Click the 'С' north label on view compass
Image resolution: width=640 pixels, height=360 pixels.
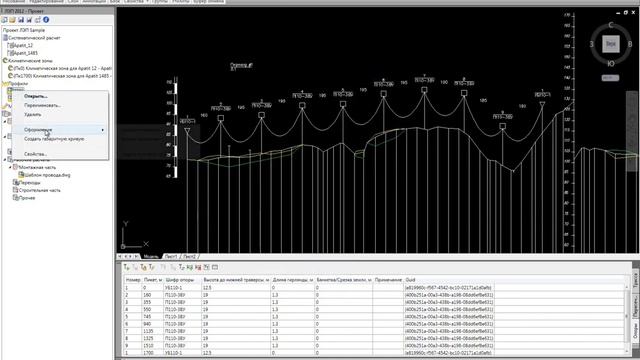pyautogui.click(x=611, y=25)
